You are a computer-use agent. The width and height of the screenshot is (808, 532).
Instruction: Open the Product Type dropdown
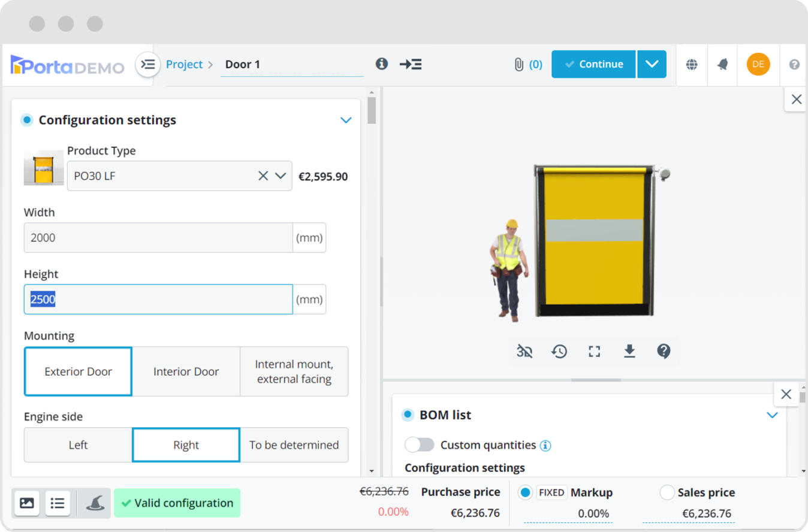pos(280,176)
